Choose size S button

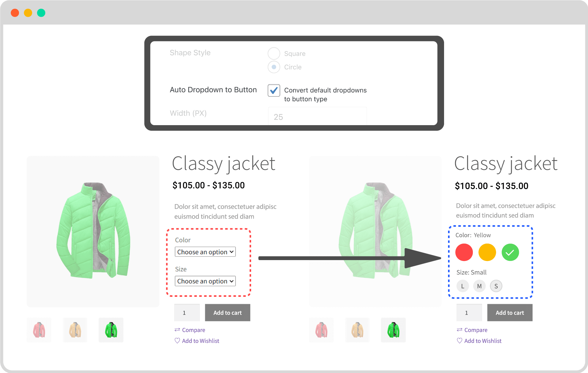coord(496,286)
